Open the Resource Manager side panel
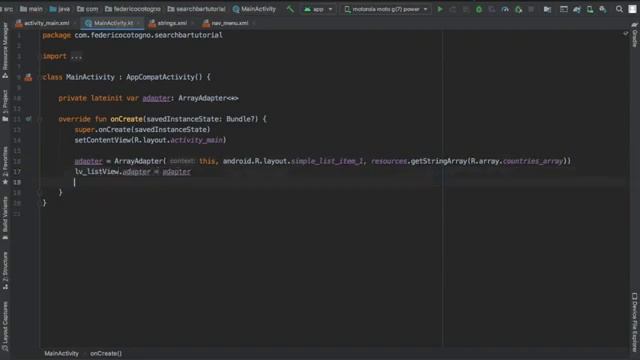This screenshot has width=640, height=360. [x=5, y=50]
